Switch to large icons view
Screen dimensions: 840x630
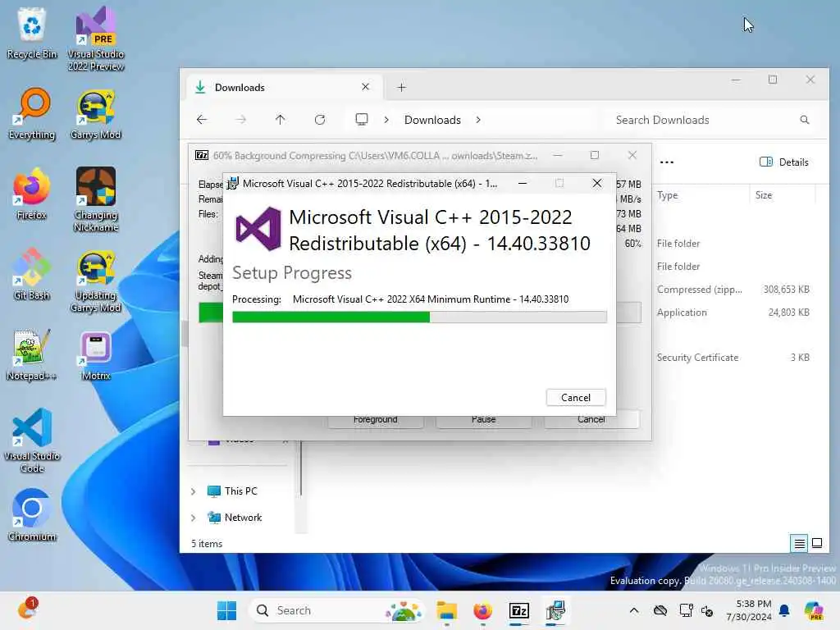pyautogui.click(x=817, y=543)
